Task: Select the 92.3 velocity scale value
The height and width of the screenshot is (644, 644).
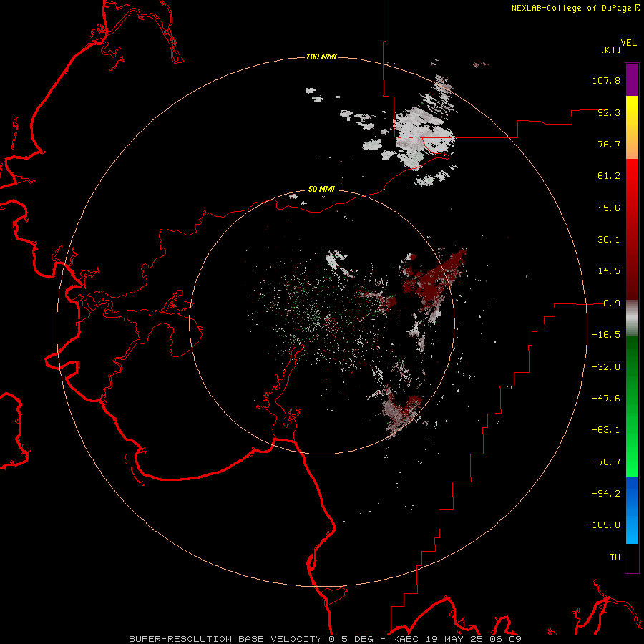Action: tap(609, 112)
